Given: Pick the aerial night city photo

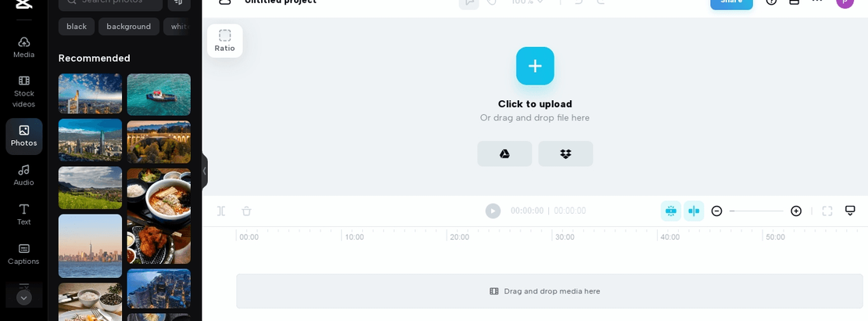Looking at the screenshot, I should tap(159, 289).
